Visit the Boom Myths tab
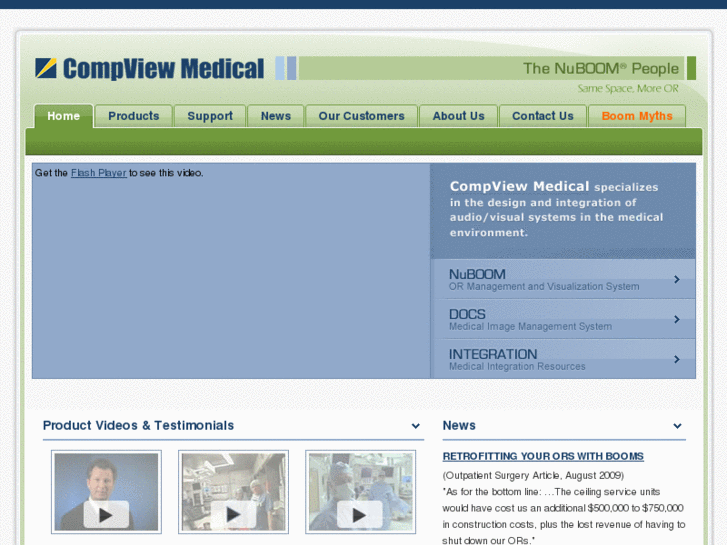Viewport: 727px width, 545px height. [x=637, y=116]
